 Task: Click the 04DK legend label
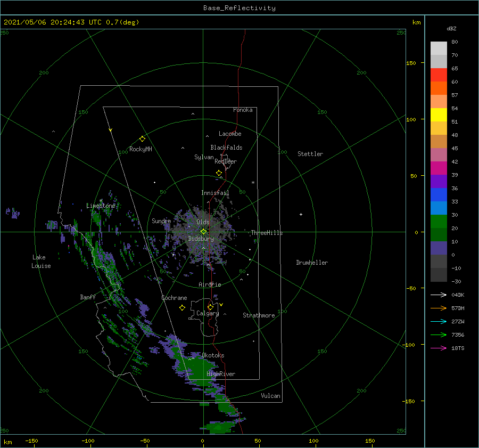(x=458, y=295)
